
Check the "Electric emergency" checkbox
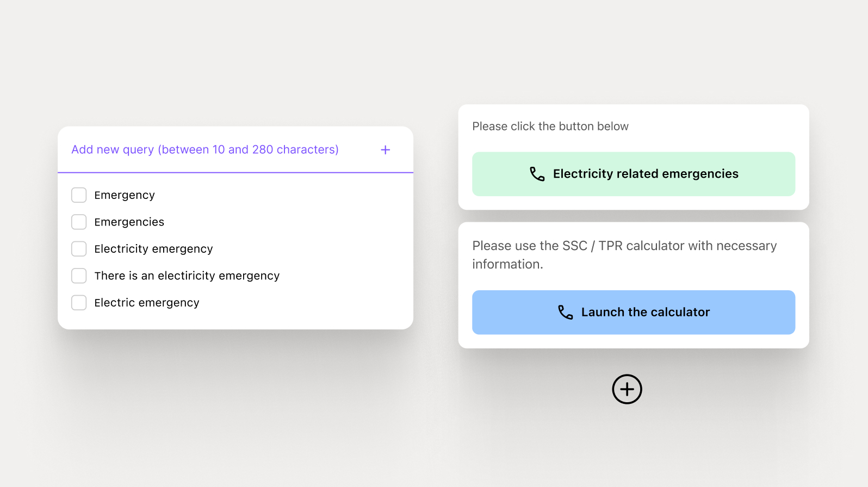79,302
